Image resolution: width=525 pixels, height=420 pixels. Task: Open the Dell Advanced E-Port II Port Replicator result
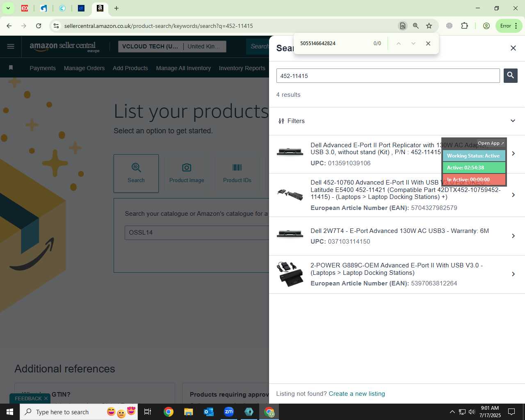click(x=397, y=154)
